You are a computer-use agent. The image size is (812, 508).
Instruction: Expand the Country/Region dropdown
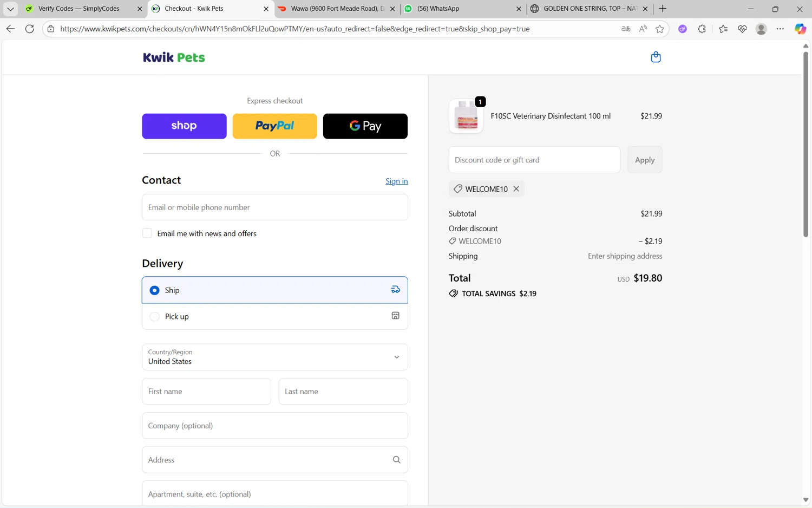pyautogui.click(x=274, y=357)
